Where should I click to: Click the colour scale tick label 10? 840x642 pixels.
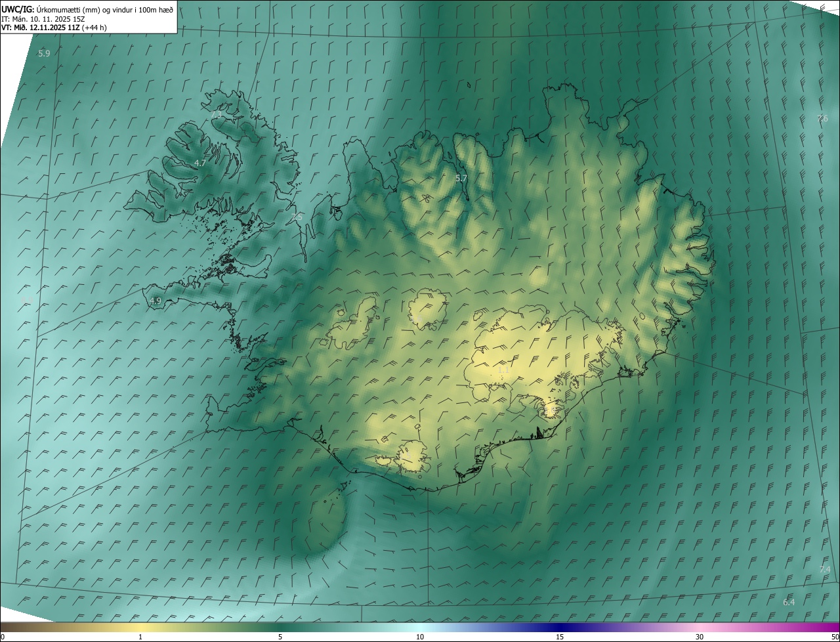click(420, 637)
